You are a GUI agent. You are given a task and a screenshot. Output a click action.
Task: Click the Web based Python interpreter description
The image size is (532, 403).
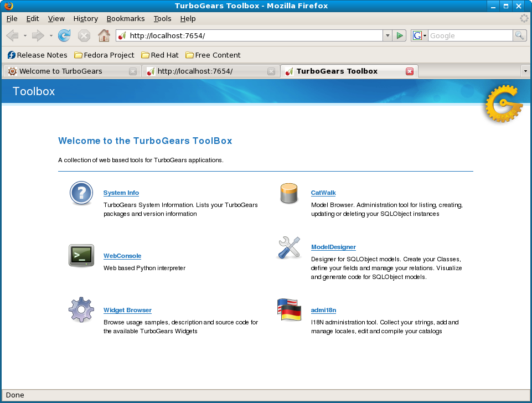(144, 268)
